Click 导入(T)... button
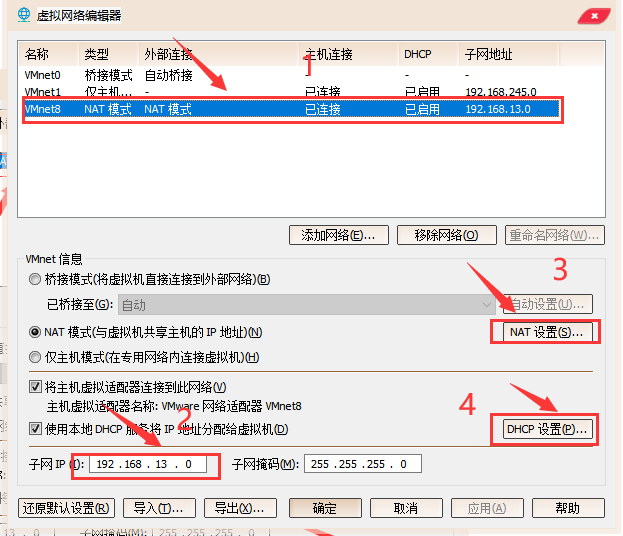The image size is (623, 536). click(159, 508)
